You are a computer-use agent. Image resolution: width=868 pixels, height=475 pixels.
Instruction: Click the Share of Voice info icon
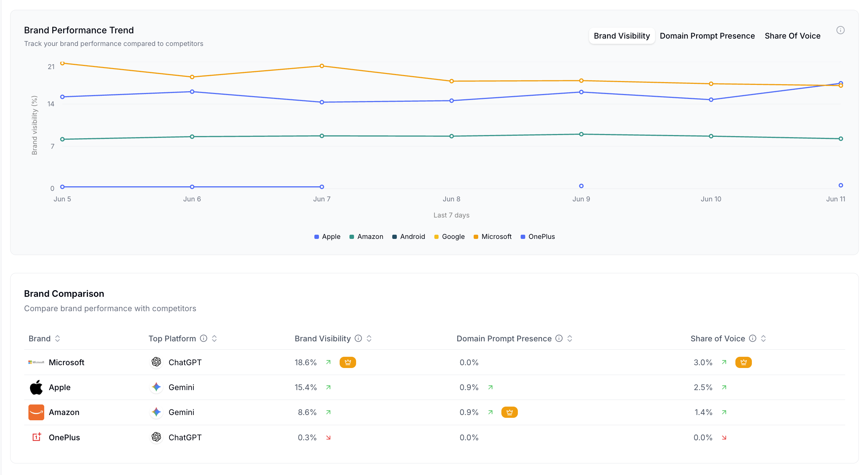point(753,338)
